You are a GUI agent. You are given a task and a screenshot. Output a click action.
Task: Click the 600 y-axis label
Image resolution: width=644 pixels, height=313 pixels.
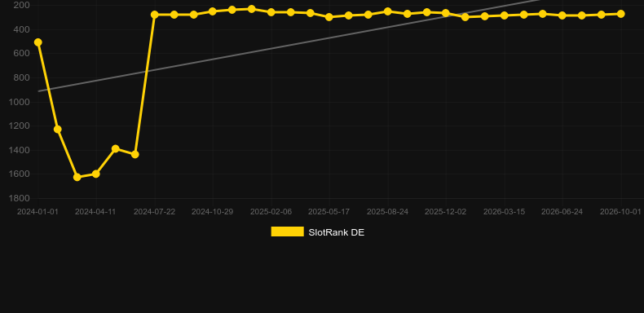[x=22, y=54]
